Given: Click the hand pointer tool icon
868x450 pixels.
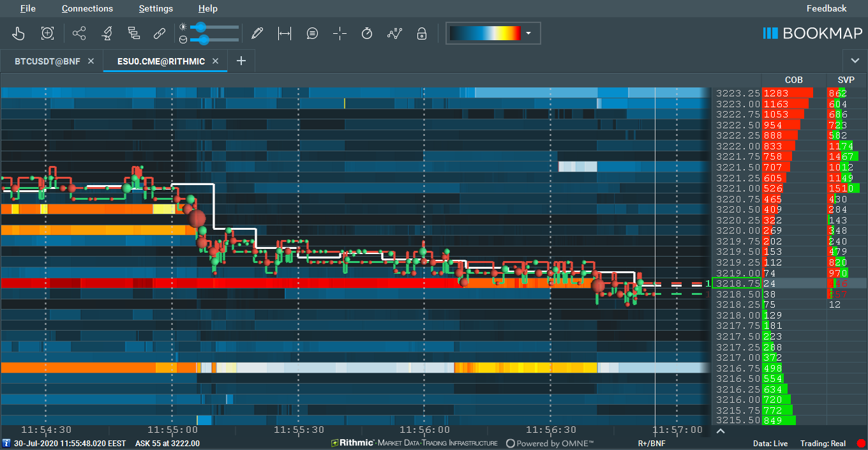Looking at the screenshot, I should [x=19, y=33].
